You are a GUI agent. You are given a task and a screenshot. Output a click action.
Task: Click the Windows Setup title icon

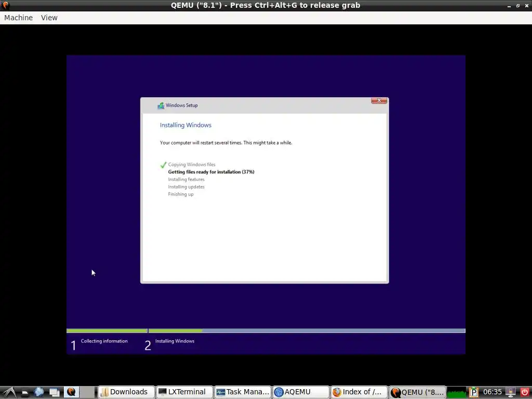click(161, 105)
